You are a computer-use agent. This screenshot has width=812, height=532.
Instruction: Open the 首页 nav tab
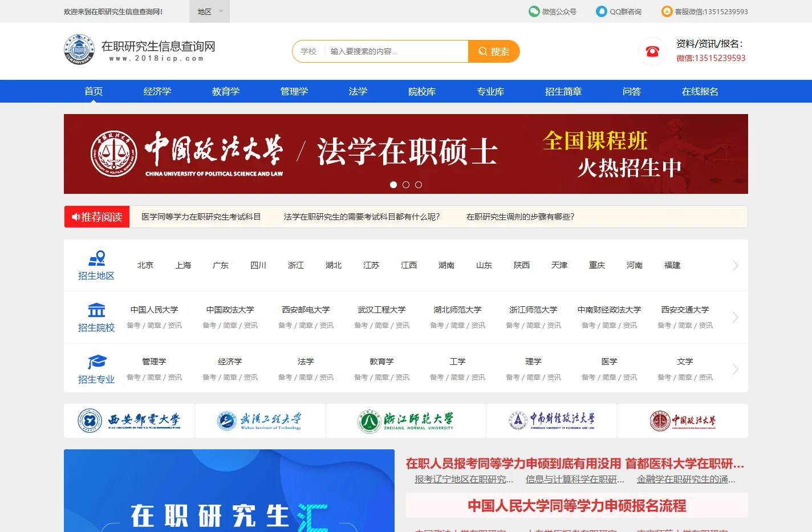pyautogui.click(x=94, y=91)
